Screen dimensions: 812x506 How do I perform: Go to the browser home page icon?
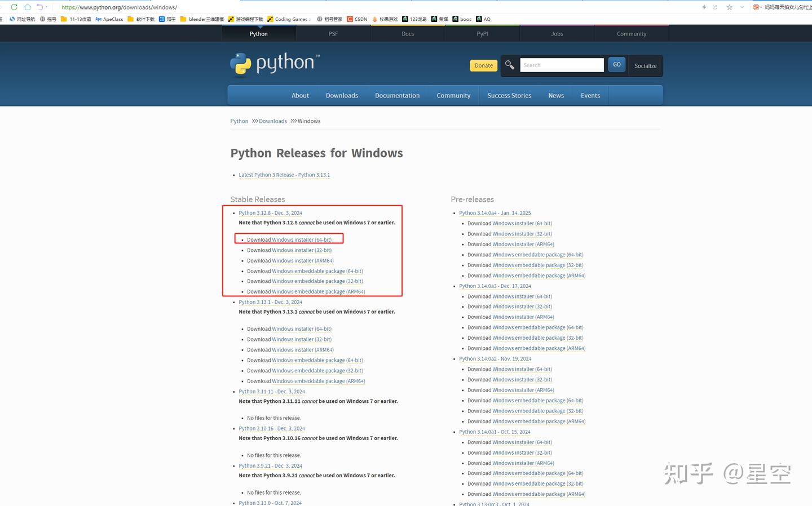point(27,7)
